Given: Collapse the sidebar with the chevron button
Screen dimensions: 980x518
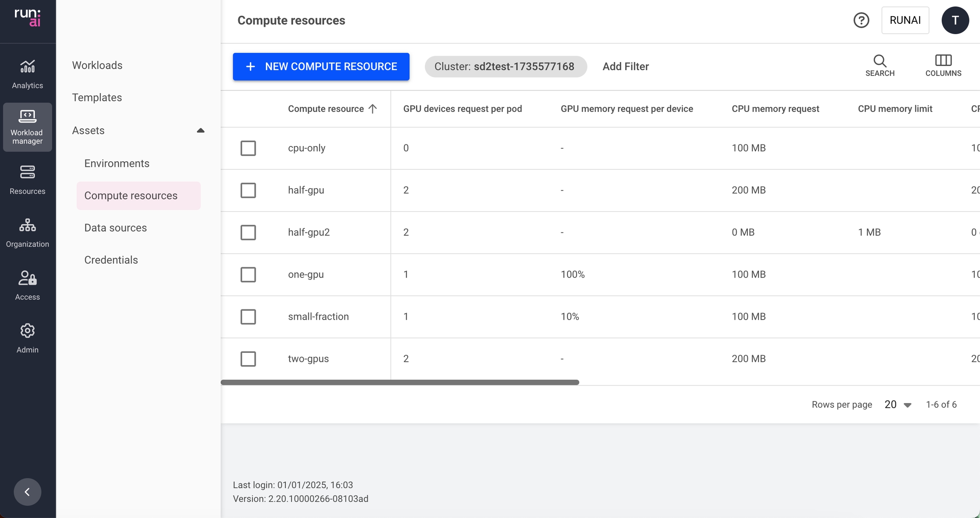Looking at the screenshot, I should (x=27, y=492).
